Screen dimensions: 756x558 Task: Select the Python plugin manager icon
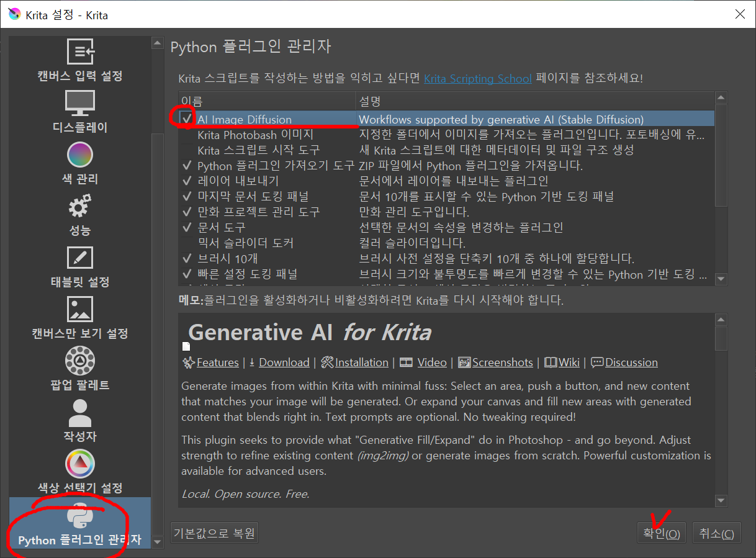[x=79, y=515]
